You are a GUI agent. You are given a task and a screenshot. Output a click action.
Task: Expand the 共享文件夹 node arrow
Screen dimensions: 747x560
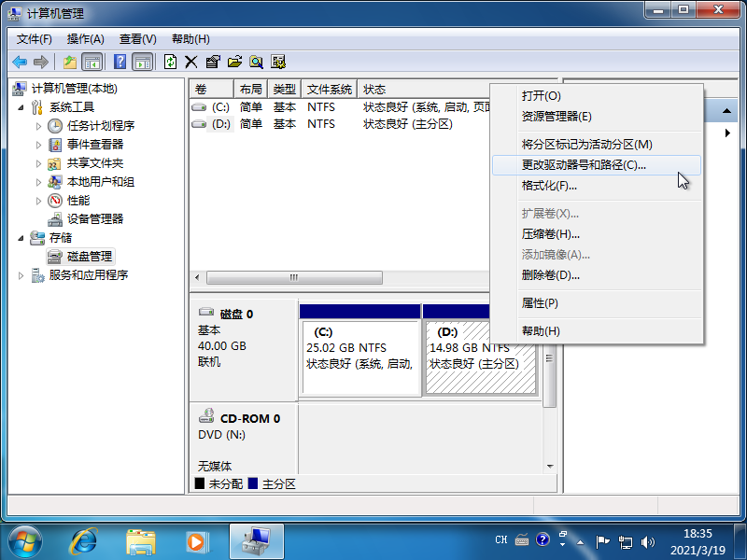(38, 163)
